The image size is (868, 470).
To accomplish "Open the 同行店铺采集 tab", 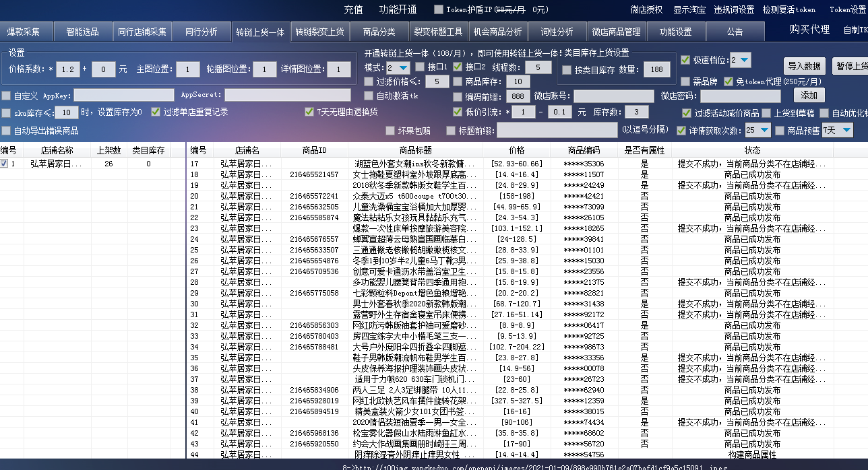I will [142, 32].
